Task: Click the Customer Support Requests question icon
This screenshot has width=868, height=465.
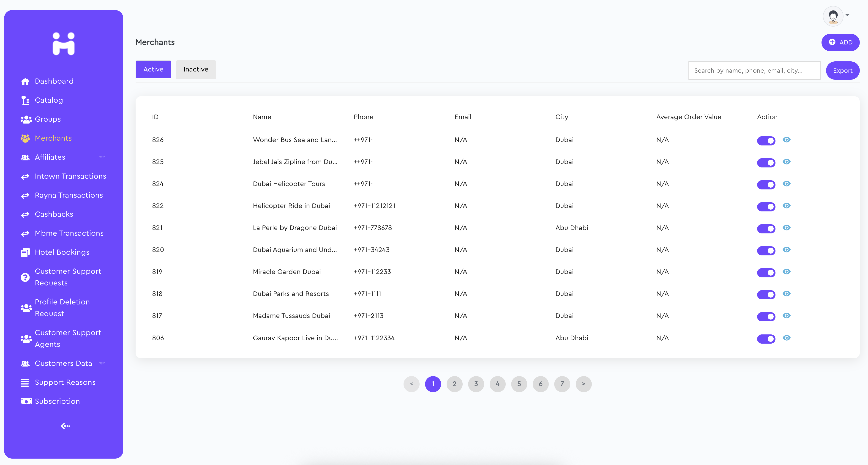Action: (x=25, y=277)
